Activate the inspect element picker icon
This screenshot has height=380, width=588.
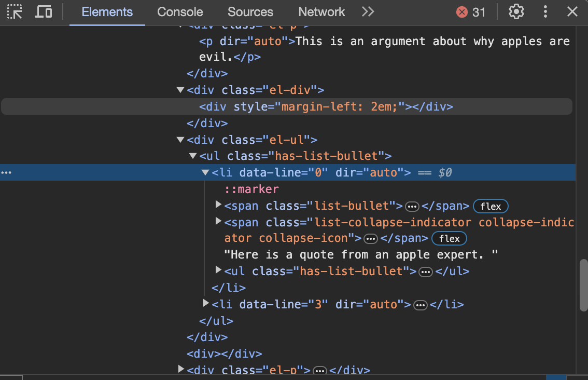[x=15, y=11]
